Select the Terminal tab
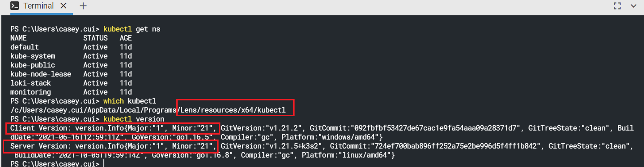Screen dimensions: 644x167 pyautogui.click(x=37, y=6)
